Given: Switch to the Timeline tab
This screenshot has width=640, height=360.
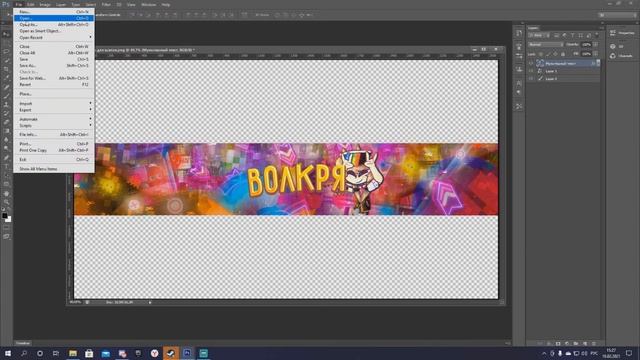Looking at the screenshot, I should pos(23,343).
